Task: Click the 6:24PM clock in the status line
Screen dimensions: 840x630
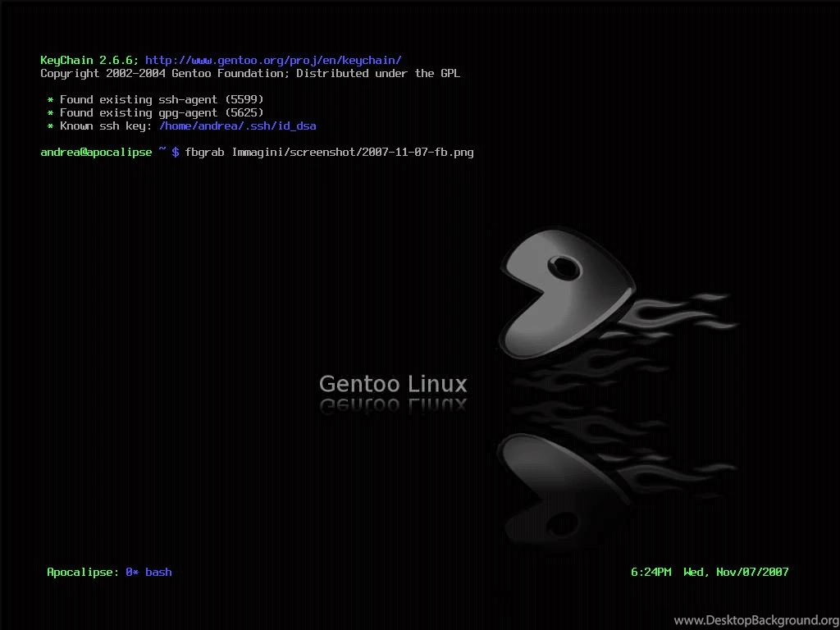Action: click(x=651, y=572)
